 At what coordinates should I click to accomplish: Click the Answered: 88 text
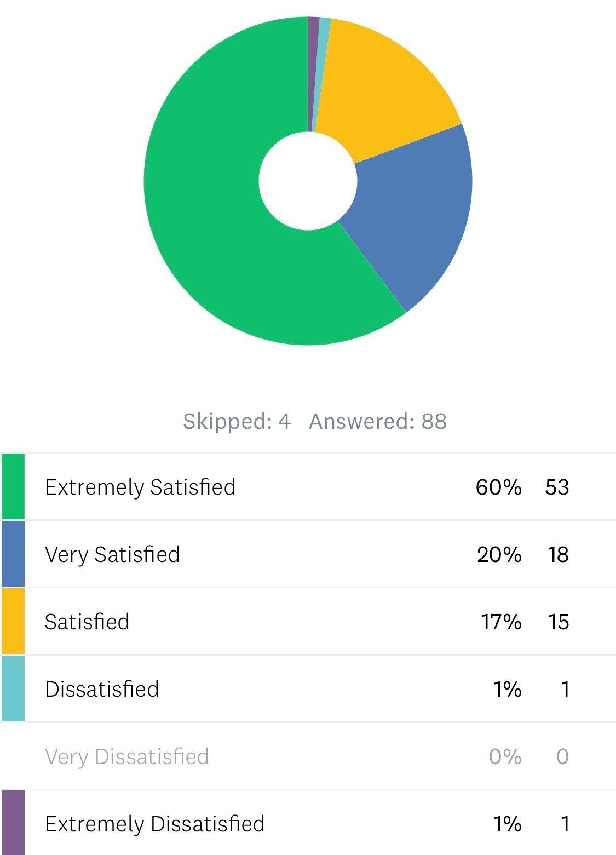378,421
